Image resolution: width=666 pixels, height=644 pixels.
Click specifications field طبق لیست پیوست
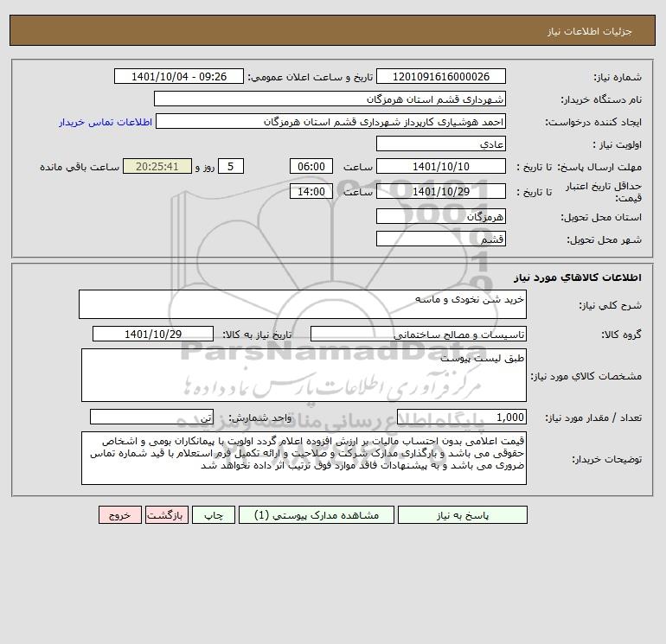point(304,375)
